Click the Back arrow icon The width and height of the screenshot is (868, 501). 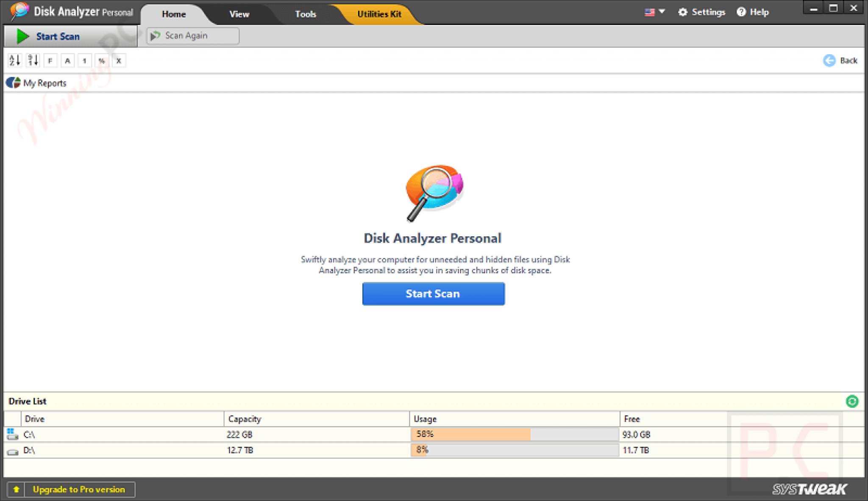[x=829, y=61]
